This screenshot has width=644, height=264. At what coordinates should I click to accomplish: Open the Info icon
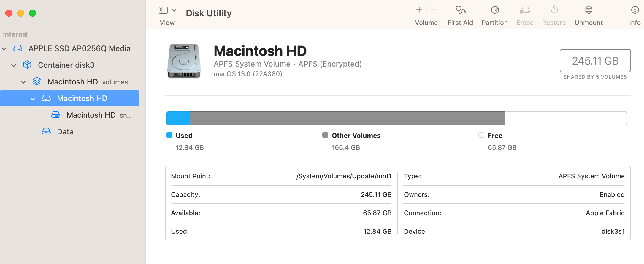click(x=635, y=10)
